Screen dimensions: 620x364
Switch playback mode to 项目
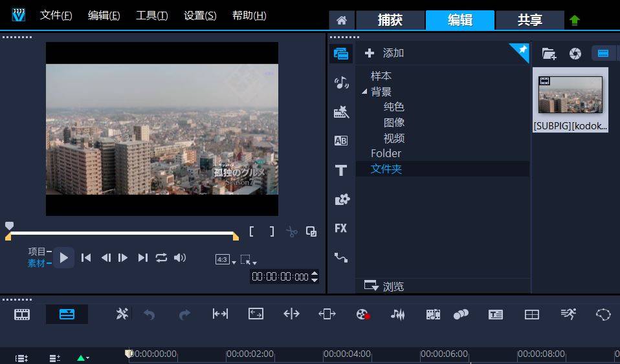pos(37,252)
